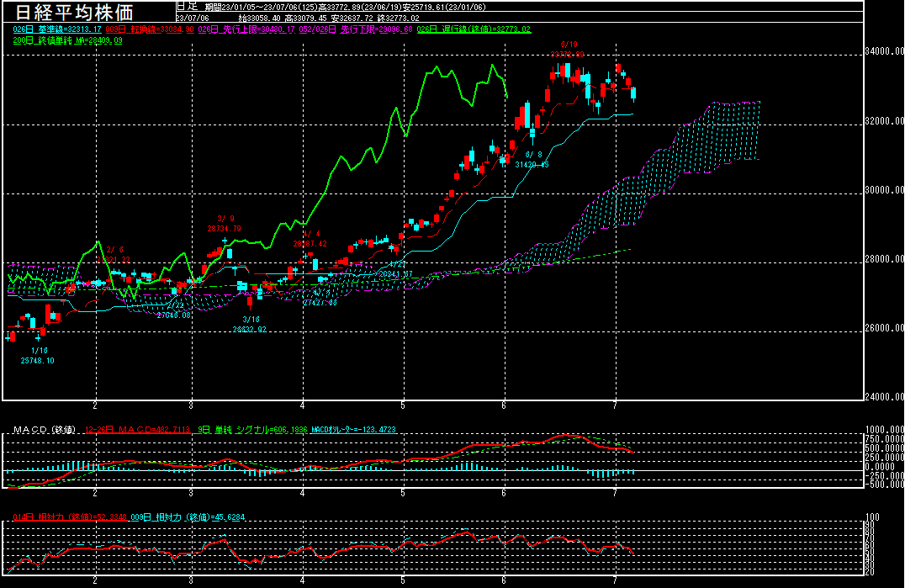Click month 7 marker on main price chart axis
The height and width of the screenshot is (588, 905).
point(616,405)
